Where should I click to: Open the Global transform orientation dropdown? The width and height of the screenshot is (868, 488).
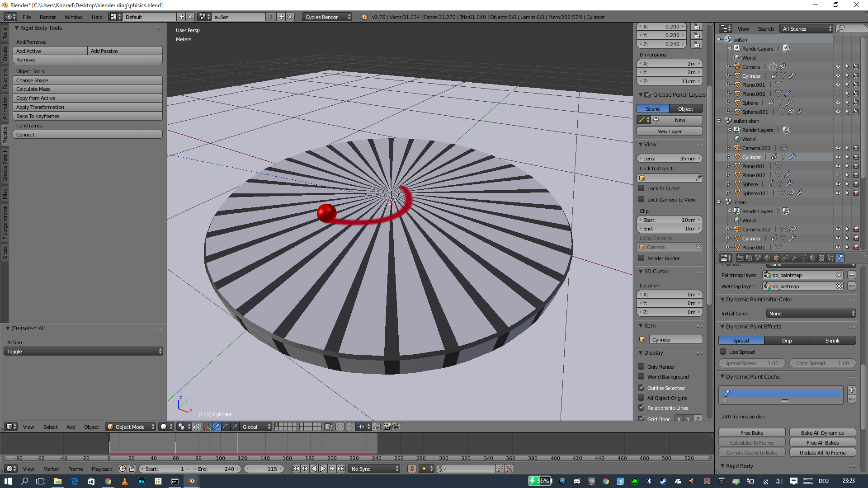(x=256, y=427)
